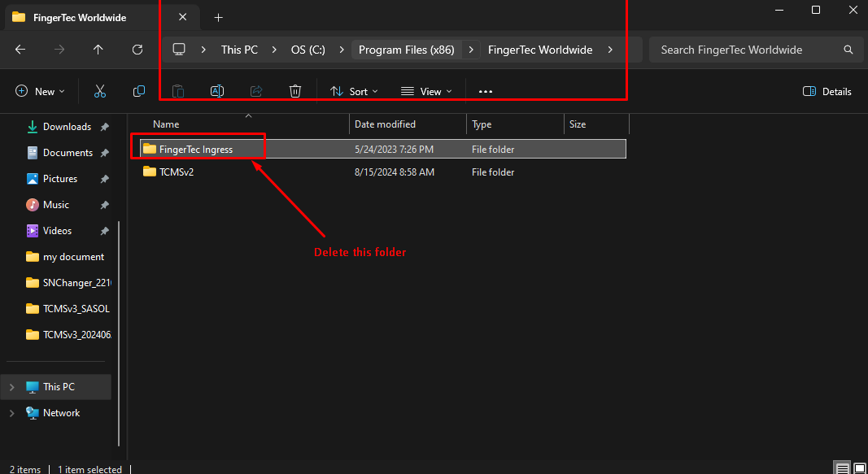Click the Copy icon in toolbar
This screenshot has width=868, height=474.
pyautogui.click(x=139, y=91)
